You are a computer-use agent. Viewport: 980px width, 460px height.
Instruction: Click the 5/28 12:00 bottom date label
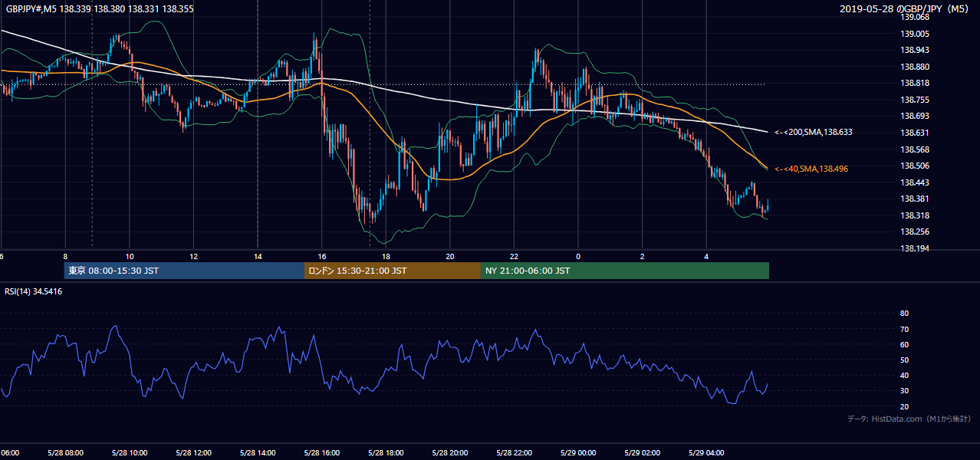[x=193, y=452]
